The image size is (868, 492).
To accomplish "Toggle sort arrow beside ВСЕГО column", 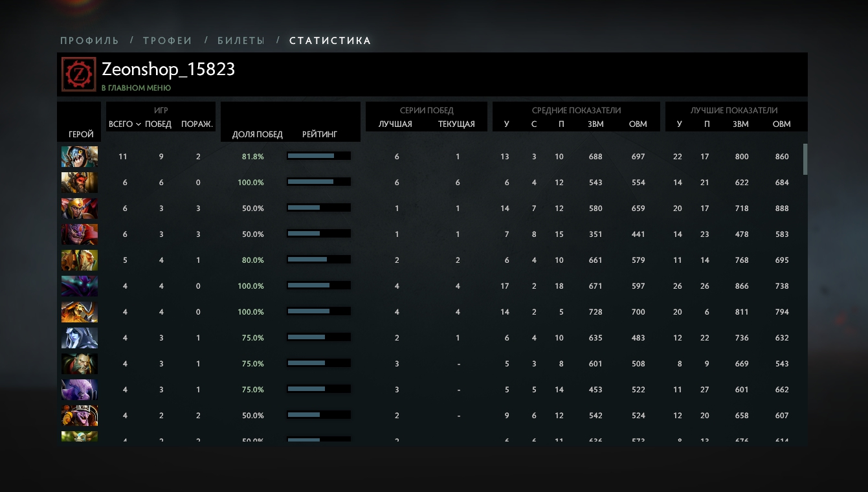I will (139, 124).
